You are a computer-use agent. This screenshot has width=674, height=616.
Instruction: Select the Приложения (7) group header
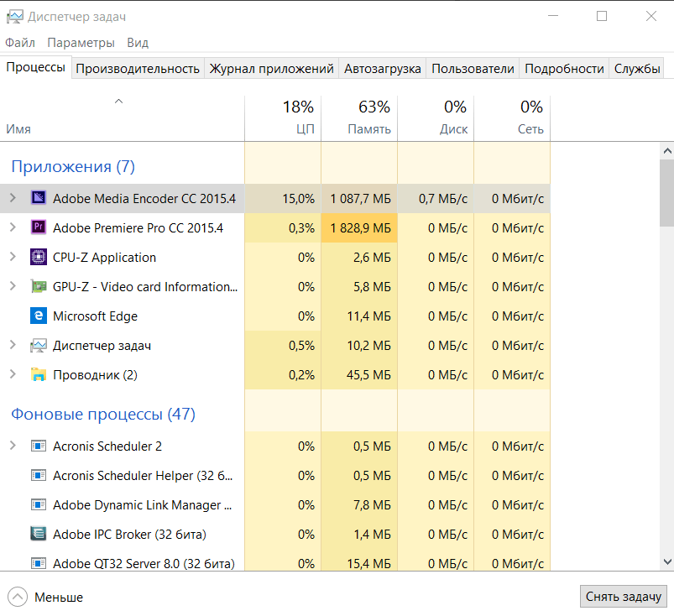tap(73, 166)
